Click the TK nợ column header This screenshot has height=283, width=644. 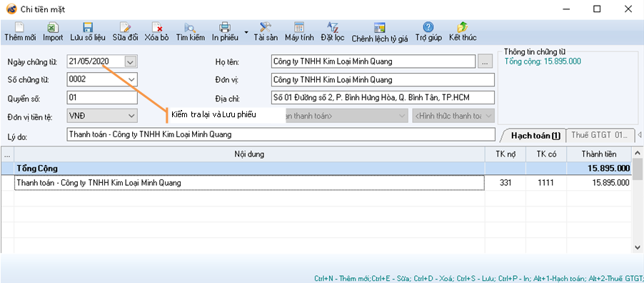(x=505, y=154)
